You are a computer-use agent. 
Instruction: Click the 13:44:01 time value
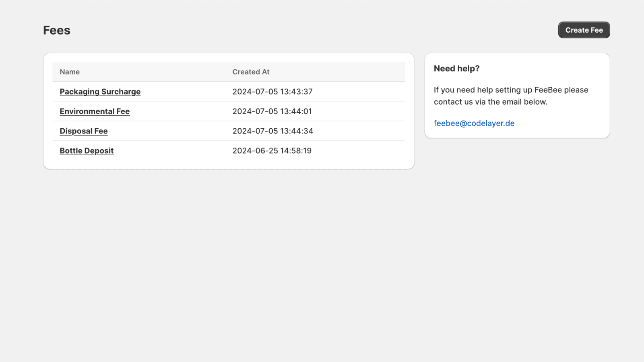point(296,111)
